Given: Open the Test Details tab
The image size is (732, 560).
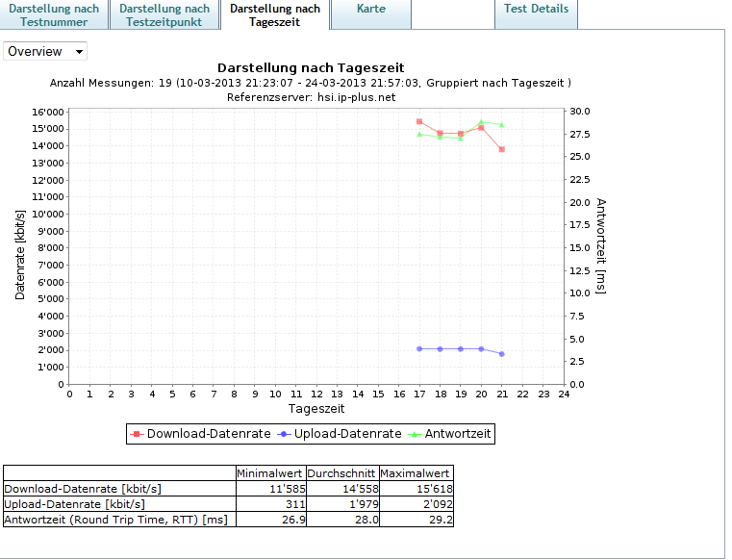Looking at the screenshot, I should click(x=537, y=9).
